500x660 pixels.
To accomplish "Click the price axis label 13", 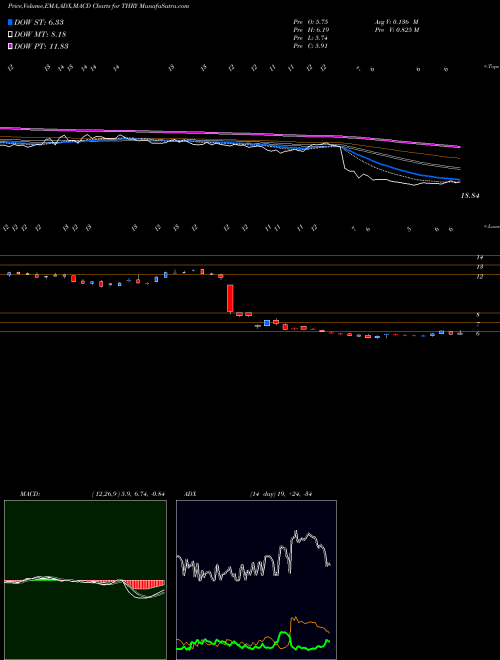I will pos(479,267).
